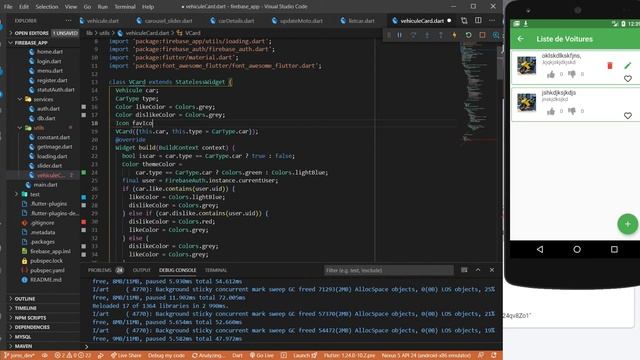
Task: Open the Selection menu
Action: (47, 7)
